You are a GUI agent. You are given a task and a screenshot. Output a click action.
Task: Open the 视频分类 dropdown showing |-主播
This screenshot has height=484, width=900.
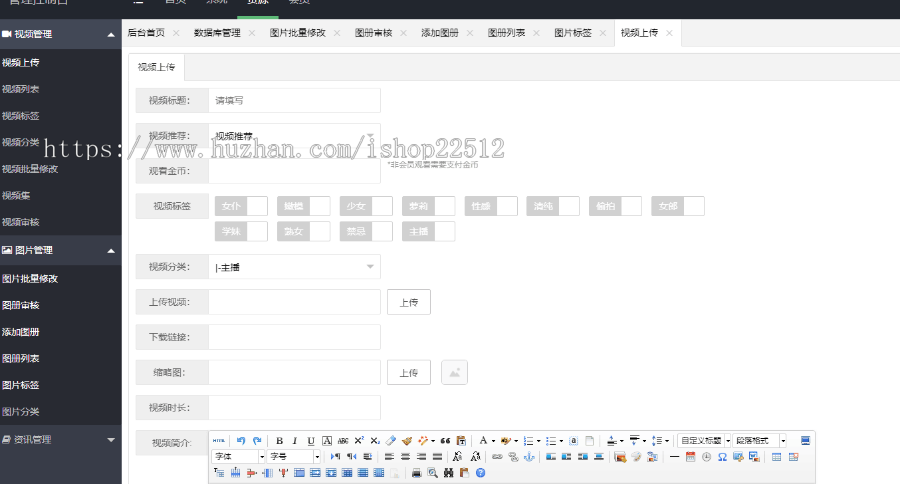pos(294,267)
